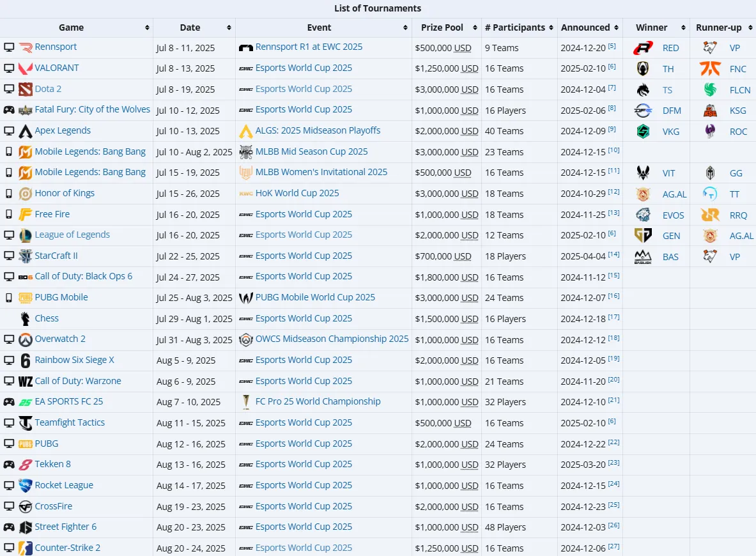
Task: Click the FC Pro 25 trophy icon
Action: pyautogui.click(x=246, y=402)
